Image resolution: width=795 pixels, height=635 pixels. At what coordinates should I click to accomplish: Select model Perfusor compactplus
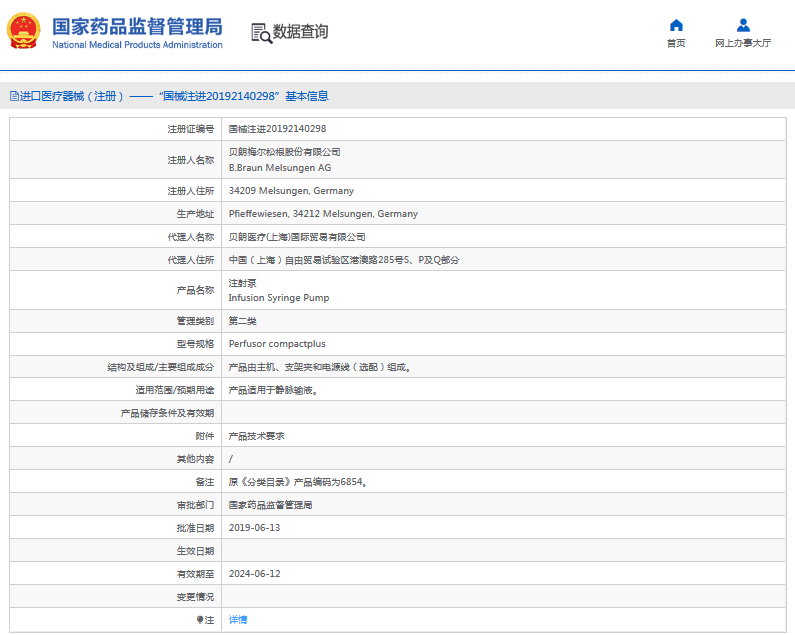[277, 344]
